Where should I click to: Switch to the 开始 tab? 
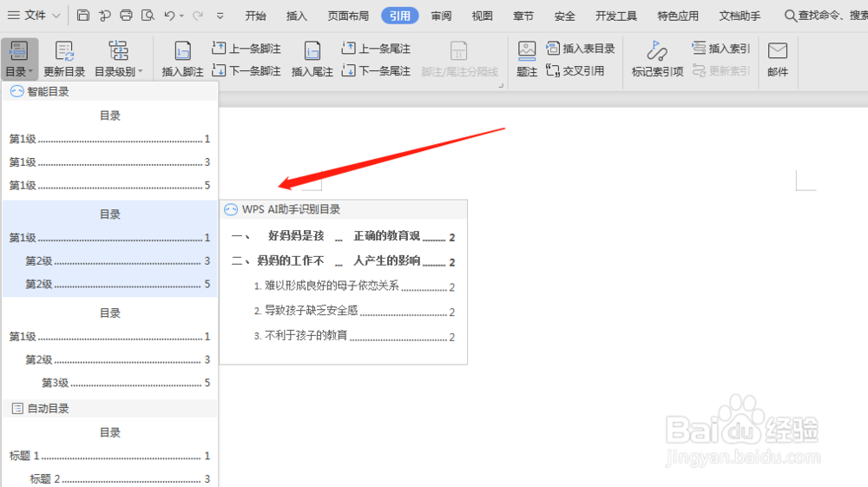[256, 16]
